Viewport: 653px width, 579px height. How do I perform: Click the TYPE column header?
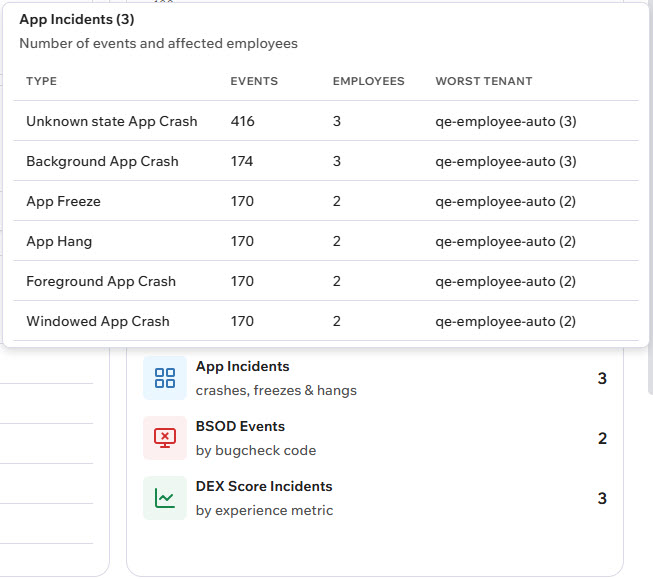click(x=42, y=81)
